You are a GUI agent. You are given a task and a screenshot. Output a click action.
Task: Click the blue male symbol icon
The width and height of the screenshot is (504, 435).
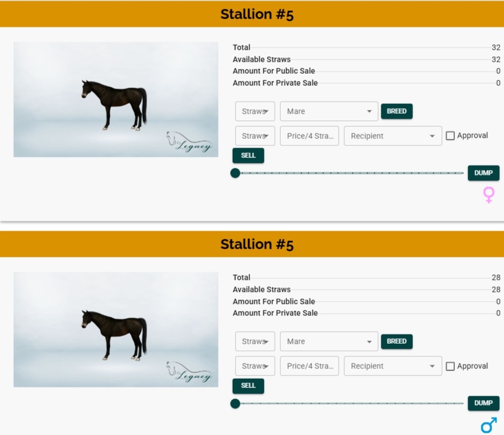[489, 425]
